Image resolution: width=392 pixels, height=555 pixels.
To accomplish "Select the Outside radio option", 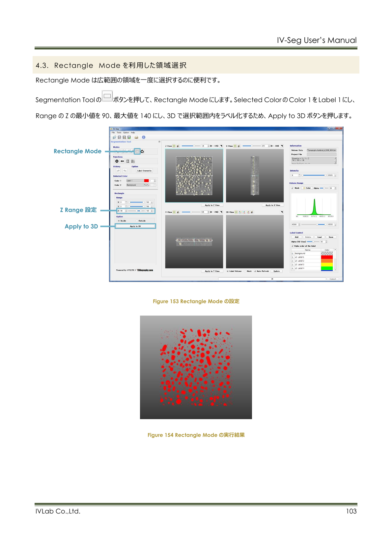I will pyautogui.click(x=137, y=221).
